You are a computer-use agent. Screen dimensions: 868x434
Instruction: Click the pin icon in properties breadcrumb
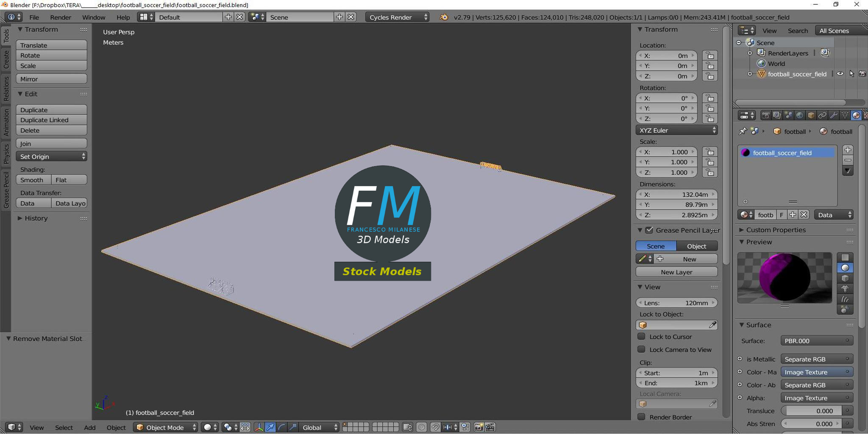coord(743,131)
